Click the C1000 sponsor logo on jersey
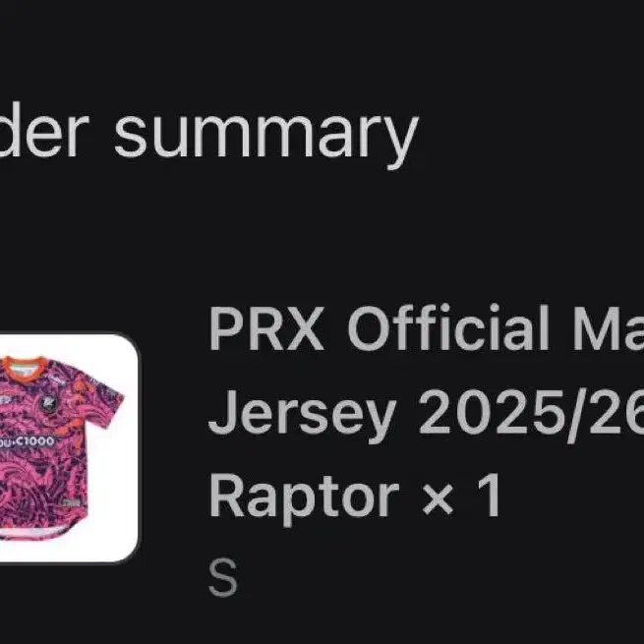The width and height of the screenshot is (644, 644). (x=28, y=441)
